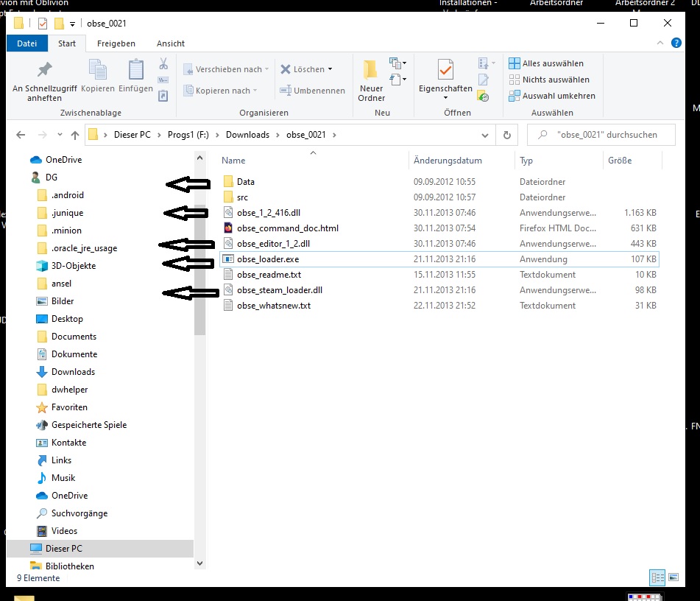Click the scissors cut icon
The width and height of the screenshot is (700, 601).
(163, 64)
